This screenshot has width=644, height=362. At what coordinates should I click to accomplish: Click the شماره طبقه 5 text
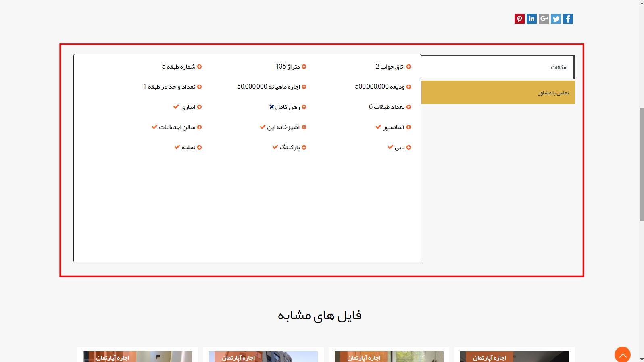[179, 67]
